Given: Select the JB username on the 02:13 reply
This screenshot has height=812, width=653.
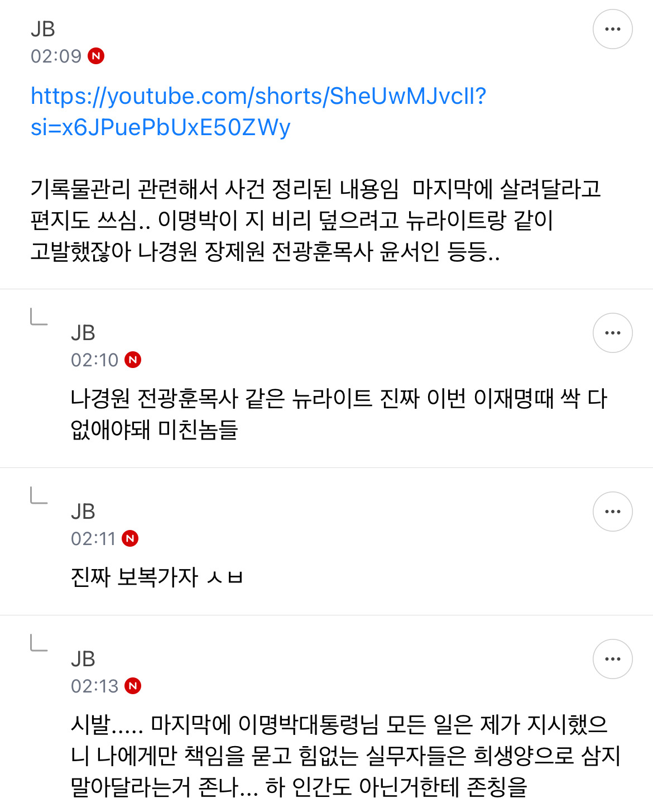Looking at the screenshot, I should [83, 659].
